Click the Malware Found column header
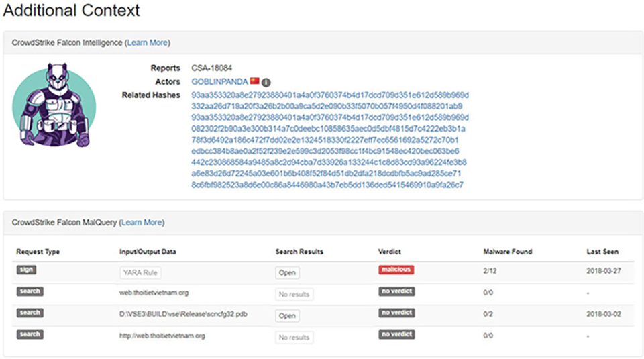644x359 pixels. point(508,252)
